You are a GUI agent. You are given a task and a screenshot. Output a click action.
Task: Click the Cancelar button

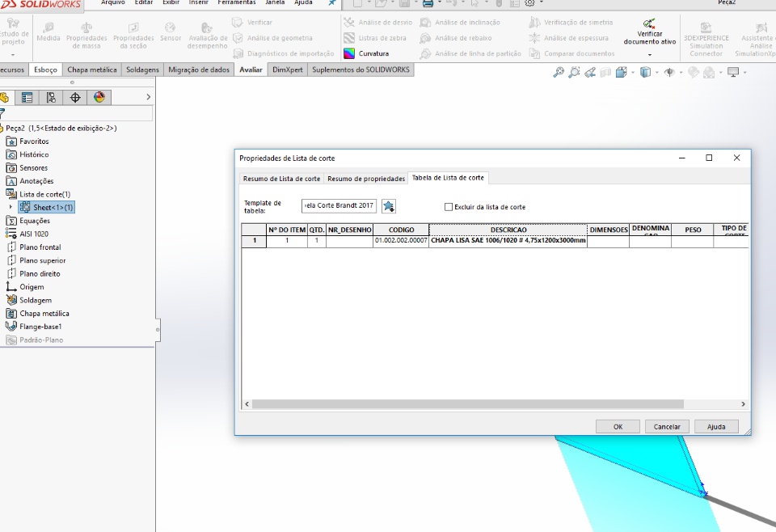(667, 427)
